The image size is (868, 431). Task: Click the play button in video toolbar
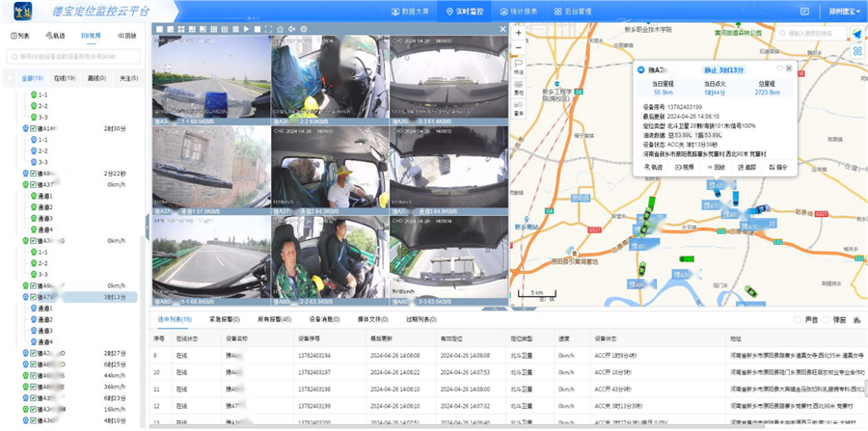coord(246,29)
